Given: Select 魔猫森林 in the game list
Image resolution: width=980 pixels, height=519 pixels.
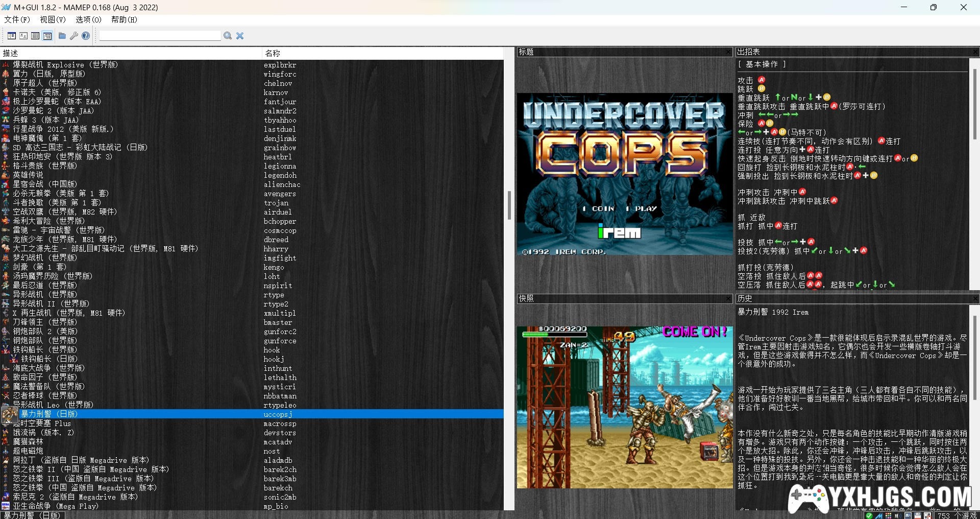Looking at the screenshot, I should [x=252, y=442].
